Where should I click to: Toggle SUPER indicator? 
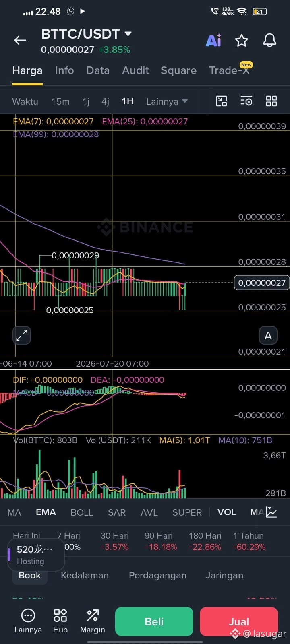point(187,512)
